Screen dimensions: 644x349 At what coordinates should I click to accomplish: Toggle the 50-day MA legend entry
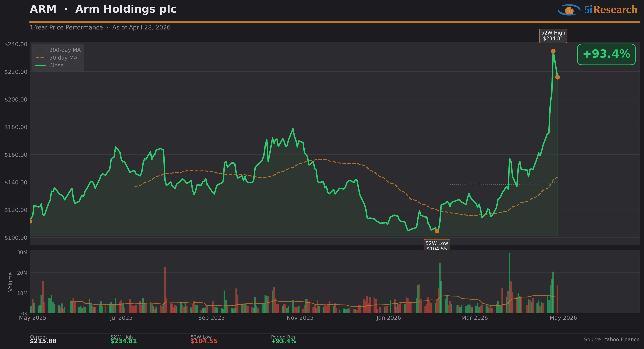tap(63, 58)
